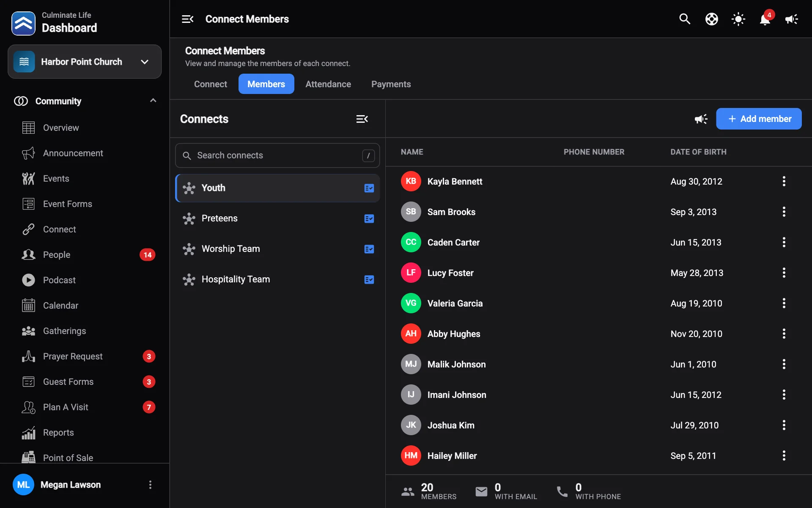The image size is (812, 508).
Task: Click the Add member button
Action: point(759,119)
